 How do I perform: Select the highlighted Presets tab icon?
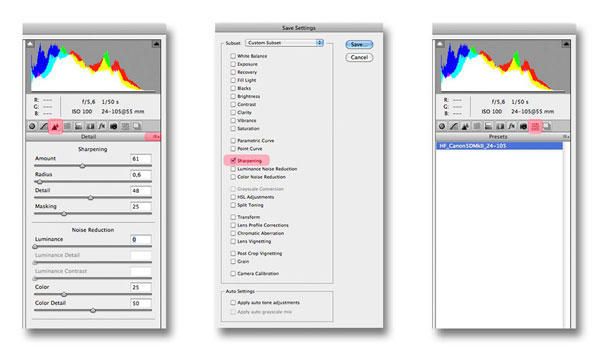pyautogui.click(x=535, y=126)
